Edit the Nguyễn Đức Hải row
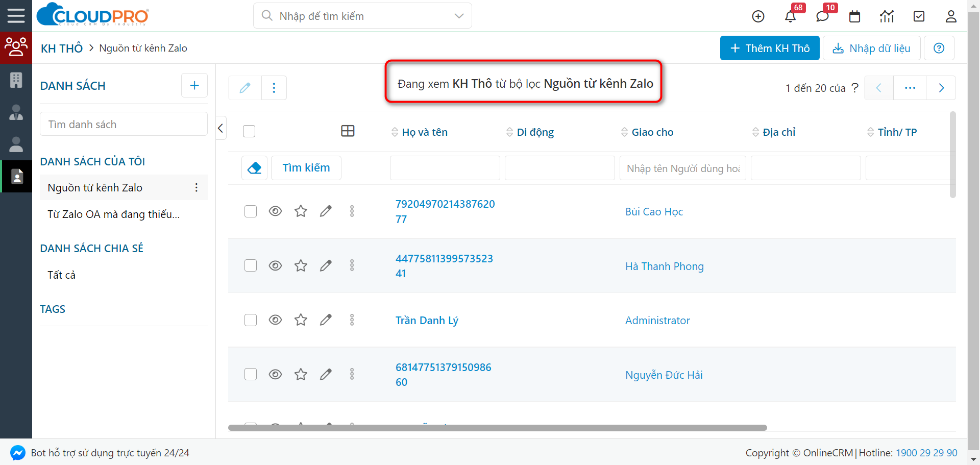 326,374
